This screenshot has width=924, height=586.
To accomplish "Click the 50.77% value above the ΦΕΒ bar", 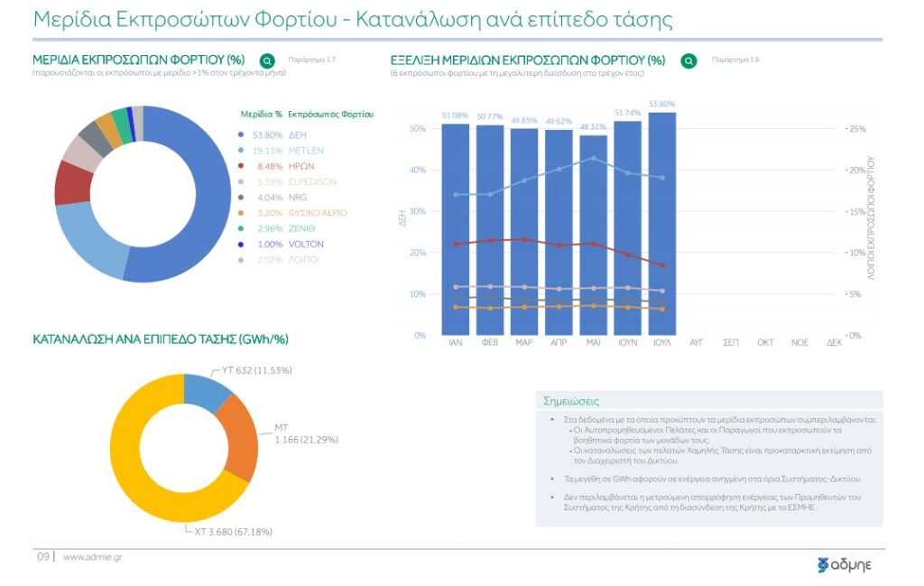I will click(490, 116).
